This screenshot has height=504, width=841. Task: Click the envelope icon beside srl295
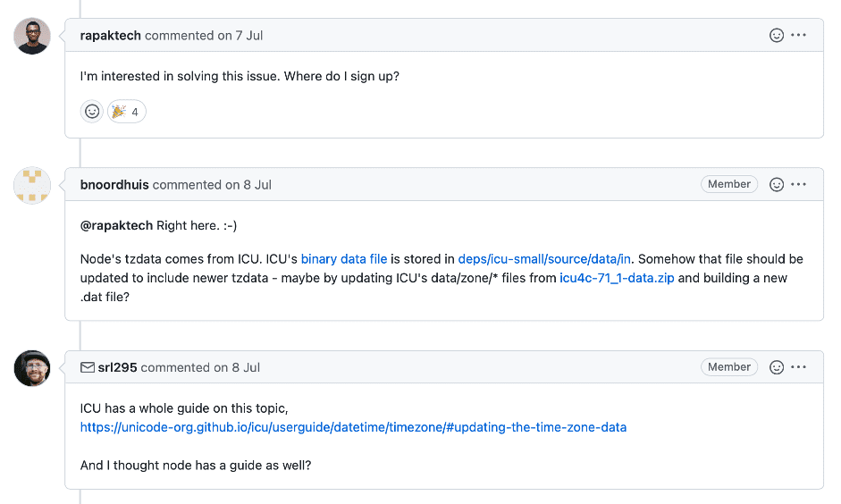pyautogui.click(x=88, y=367)
